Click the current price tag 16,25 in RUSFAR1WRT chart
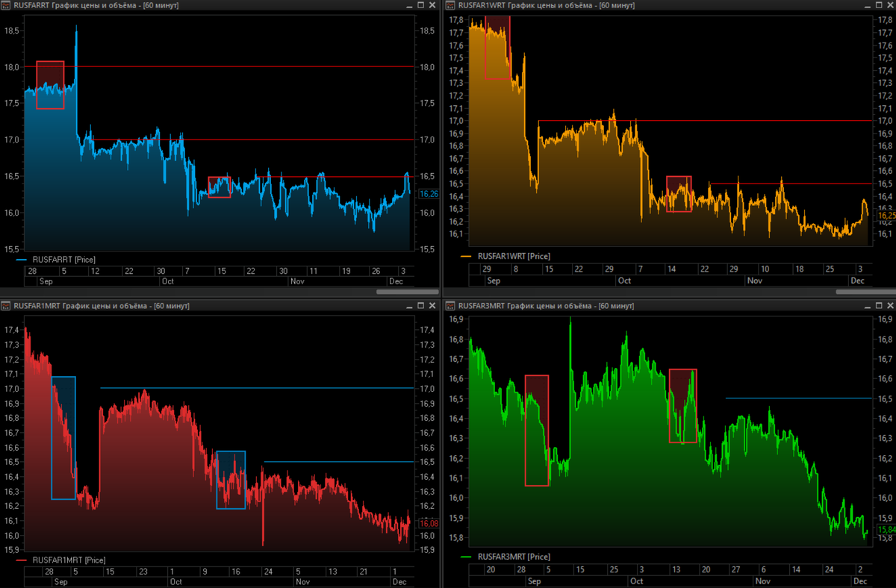 (x=885, y=215)
